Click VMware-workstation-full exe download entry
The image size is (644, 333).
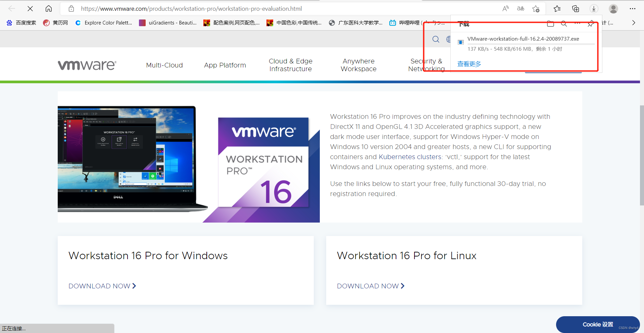(x=523, y=39)
